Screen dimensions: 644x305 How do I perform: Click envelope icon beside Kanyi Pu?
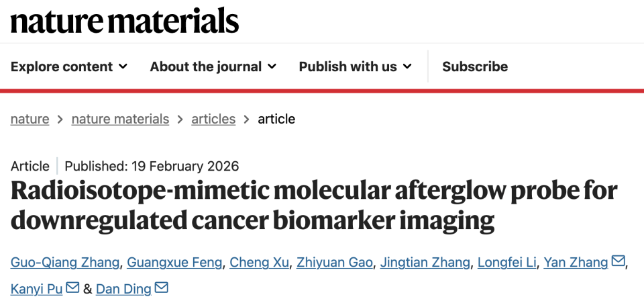click(x=72, y=288)
